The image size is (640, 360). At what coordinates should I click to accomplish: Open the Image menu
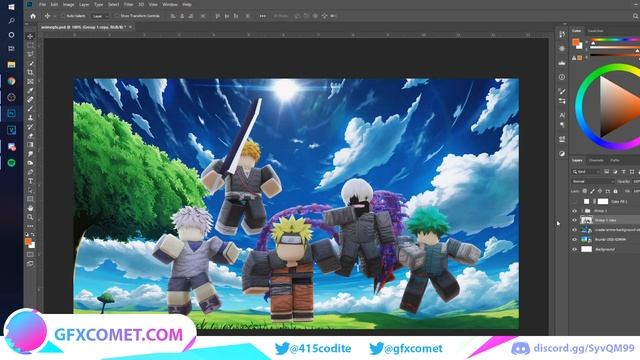coord(68,4)
